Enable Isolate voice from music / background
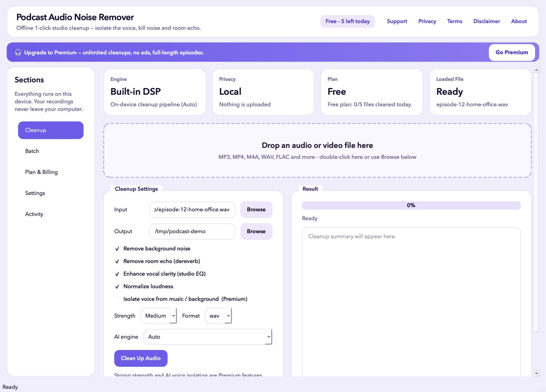 pos(181,299)
